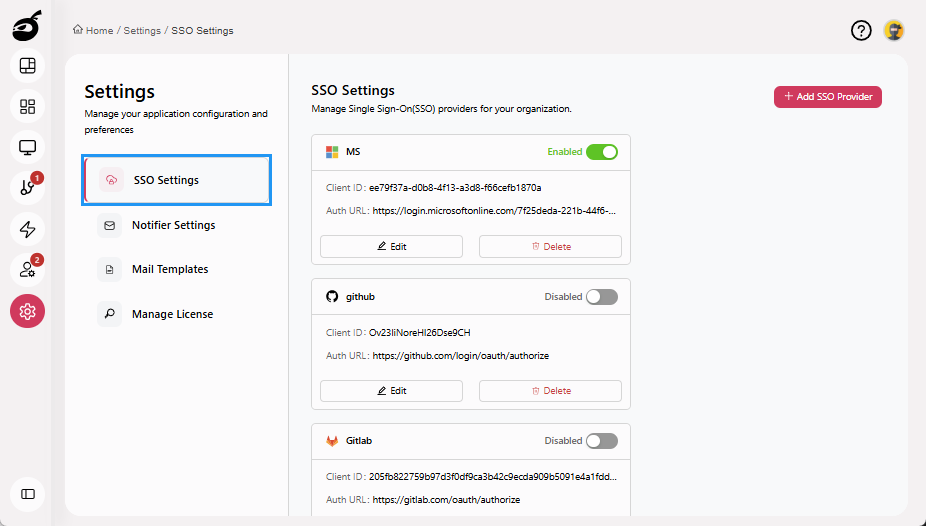Click the GitHub logo on the github card

point(332,296)
